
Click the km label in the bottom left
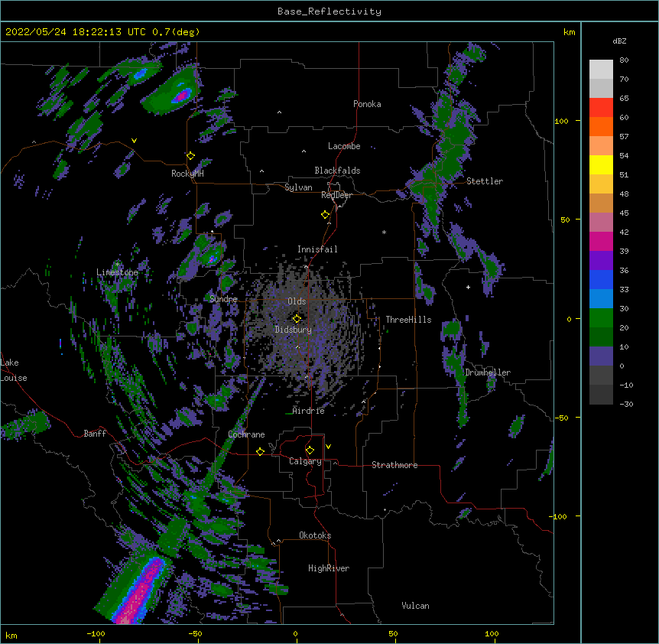[11, 636]
